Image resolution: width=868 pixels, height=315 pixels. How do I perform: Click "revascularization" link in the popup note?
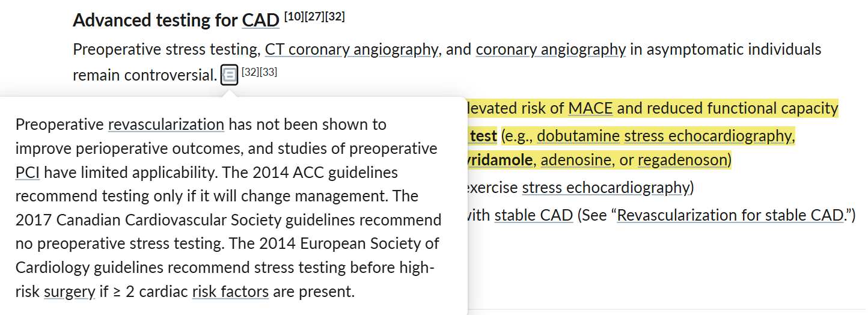pyautogui.click(x=166, y=125)
